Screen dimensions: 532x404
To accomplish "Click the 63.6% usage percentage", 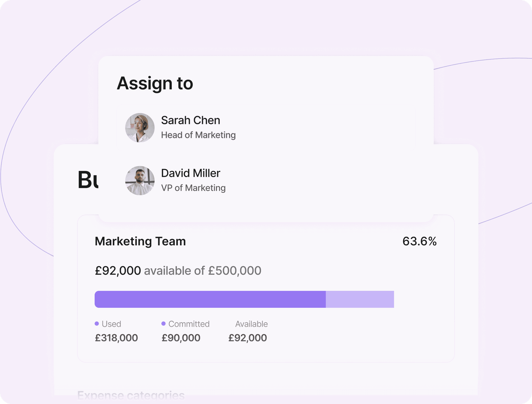I will click(420, 241).
